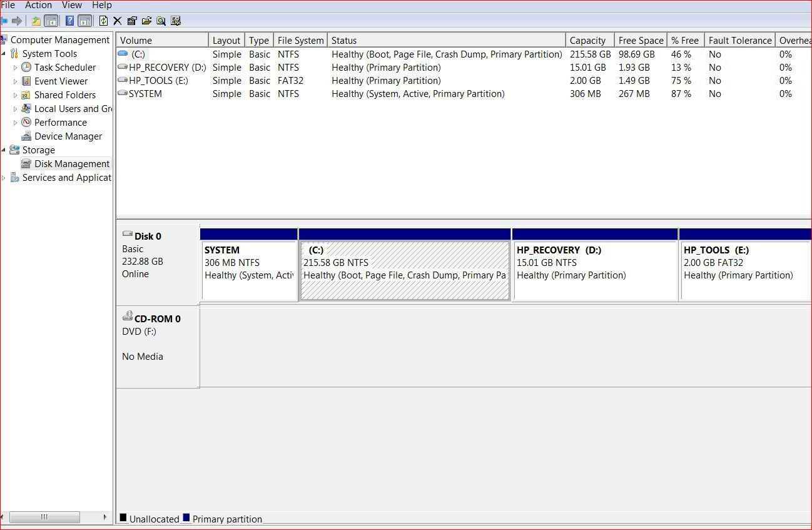The image size is (812, 530).
Task: Sort by File System column header
Action: click(x=301, y=40)
